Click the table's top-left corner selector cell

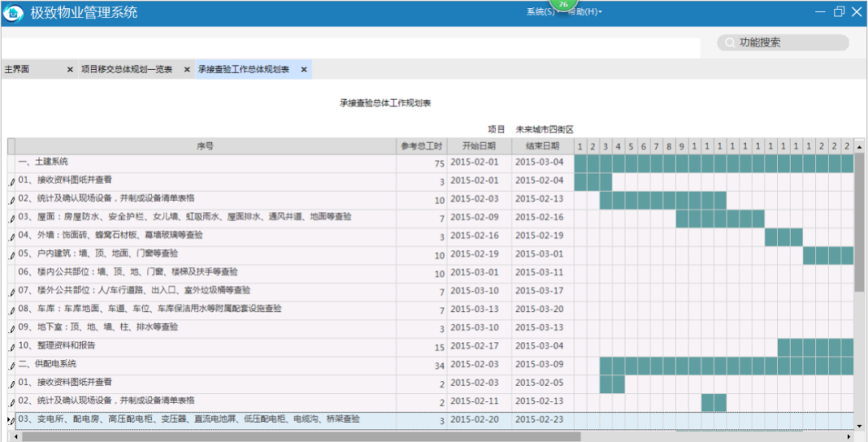[11, 146]
